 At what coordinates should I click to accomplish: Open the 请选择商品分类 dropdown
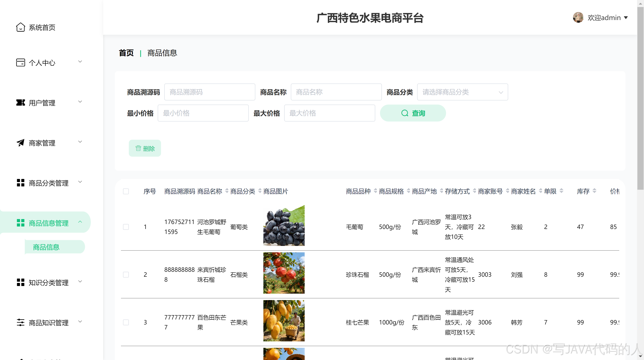coord(462,92)
